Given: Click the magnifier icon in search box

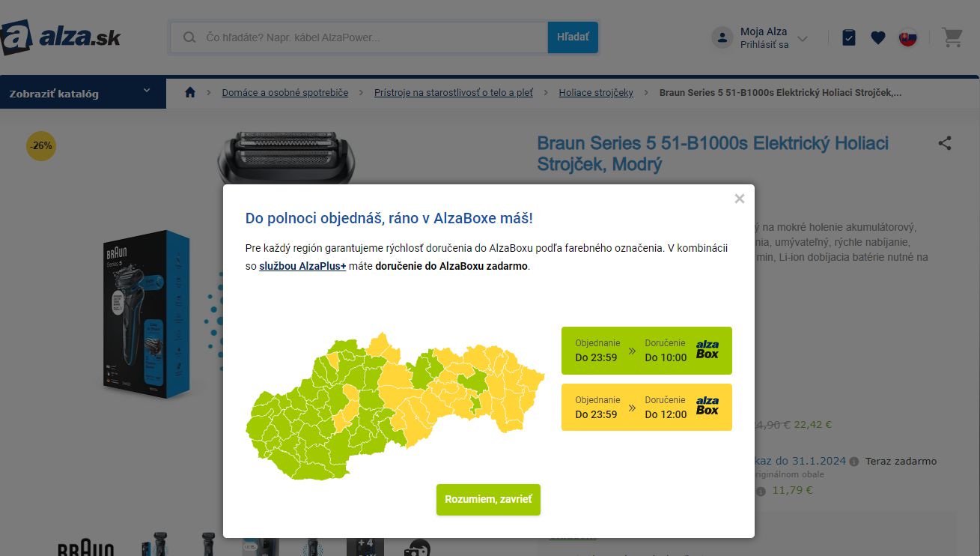Looking at the screenshot, I should (x=190, y=37).
